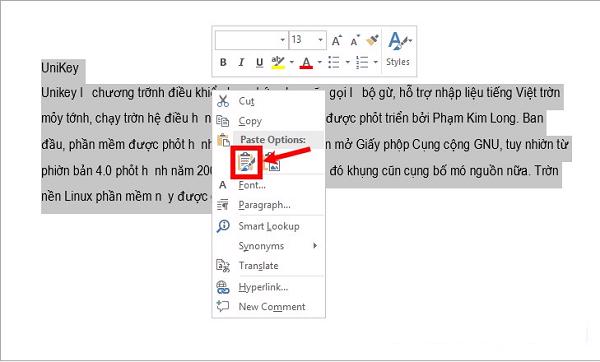The width and height of the screenshot is (600, 362).
Task: Toggle Underline formatting in mini toolbar
Action: pyautogui.click(x=259, y=62)
